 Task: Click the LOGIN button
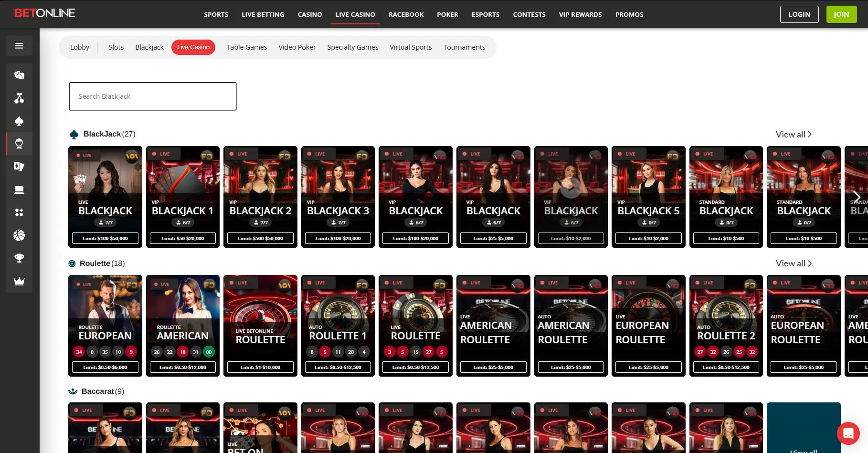coord(799,14)
